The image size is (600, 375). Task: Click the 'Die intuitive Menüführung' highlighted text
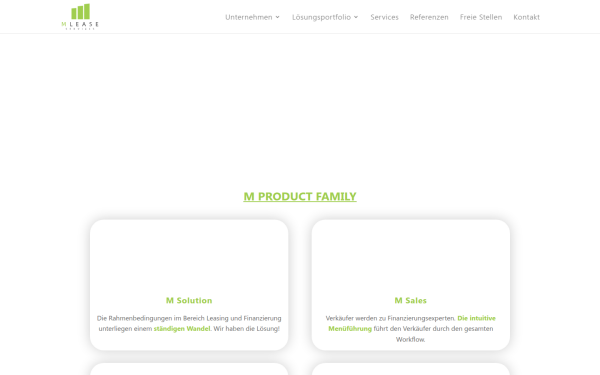(412, 323)
